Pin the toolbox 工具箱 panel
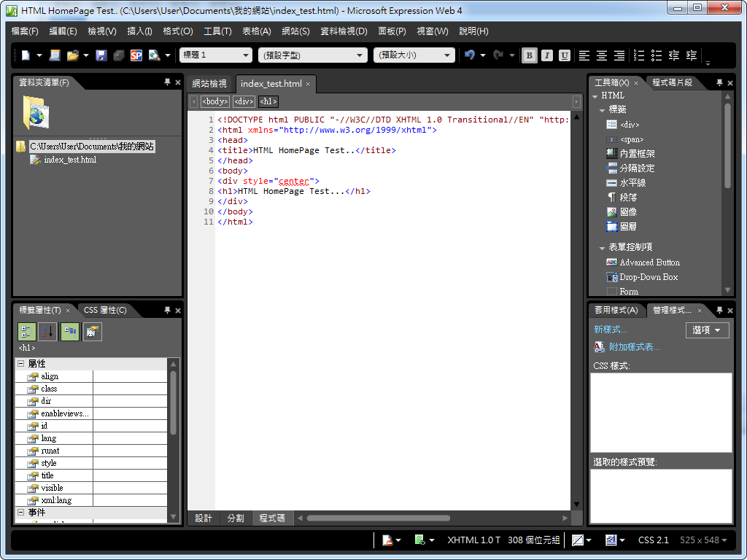This screenshot has width=747, height=560. [719, 82]
